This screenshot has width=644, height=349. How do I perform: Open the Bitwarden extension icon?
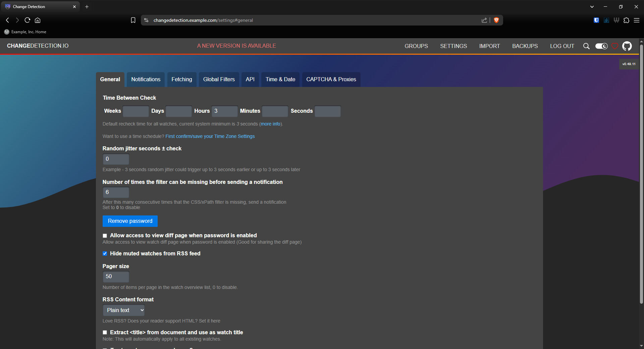[596, 20]
